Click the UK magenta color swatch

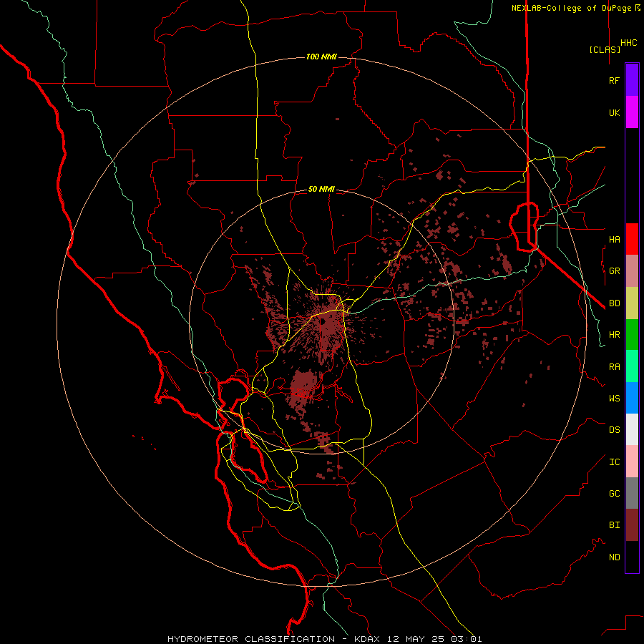coord(632,112)
